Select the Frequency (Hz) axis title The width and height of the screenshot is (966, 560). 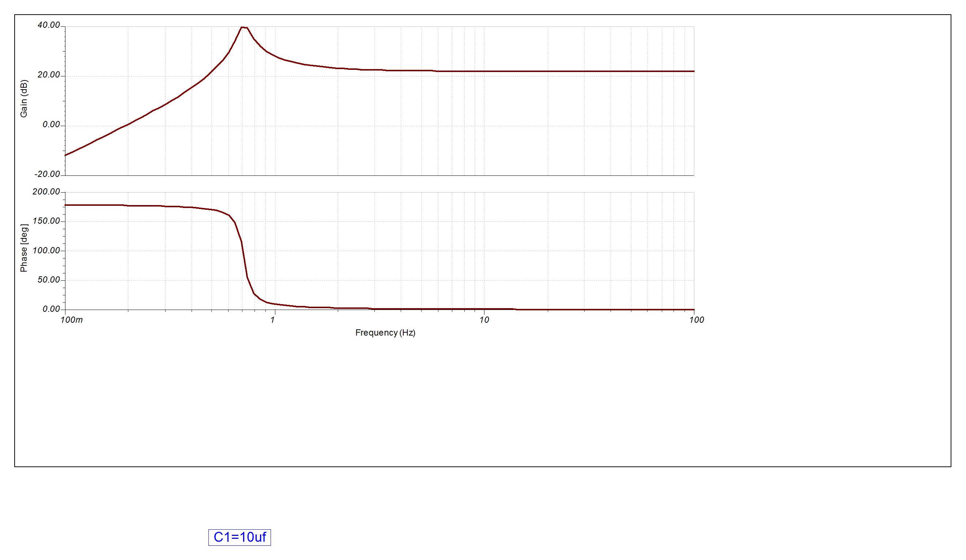[385, 333]
